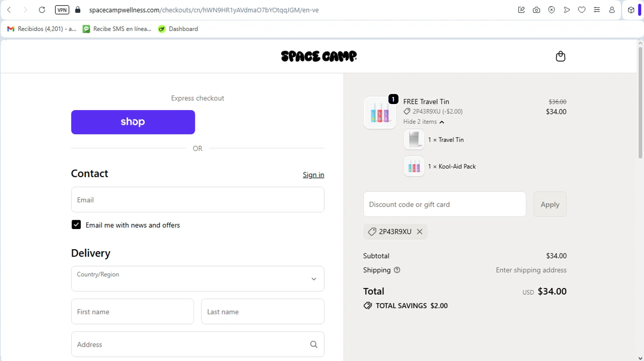Click the Email input field

coord(197,200)
